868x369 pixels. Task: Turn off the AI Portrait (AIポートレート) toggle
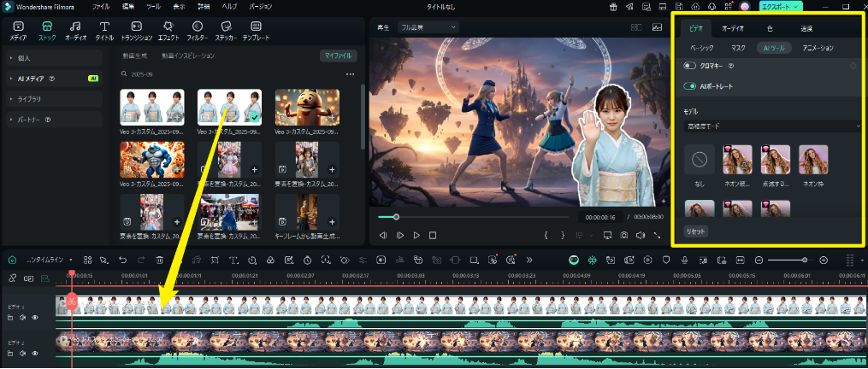click(x=690, y=86)
